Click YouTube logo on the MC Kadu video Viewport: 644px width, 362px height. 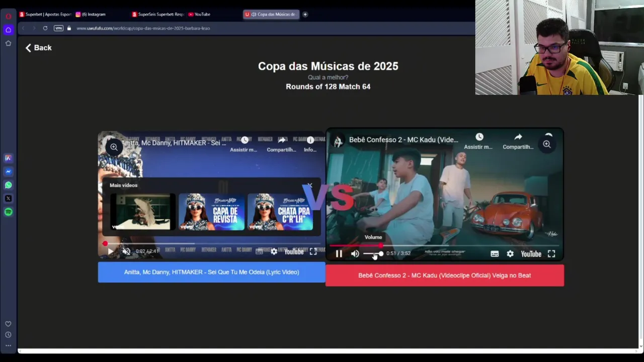(x=531, y=254)
